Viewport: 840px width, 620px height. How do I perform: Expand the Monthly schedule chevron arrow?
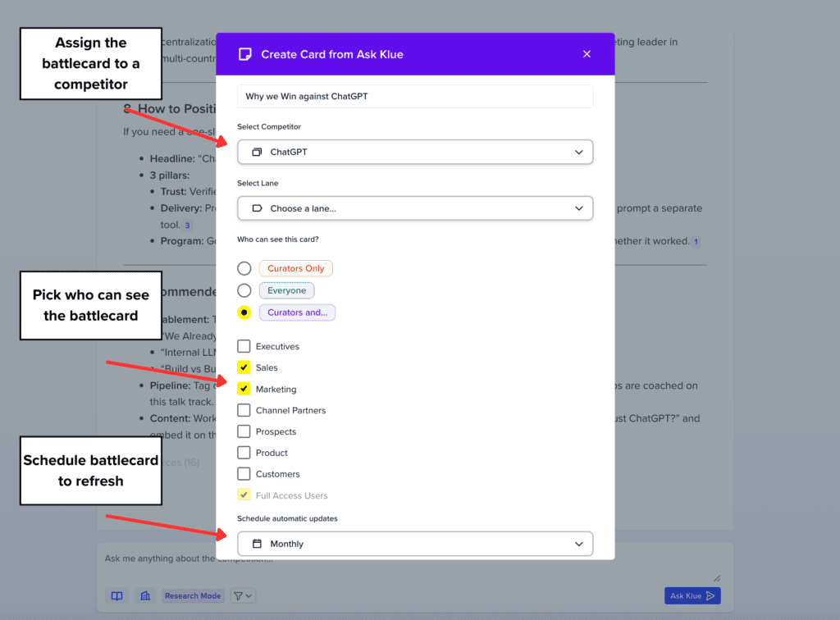(578, 544)
